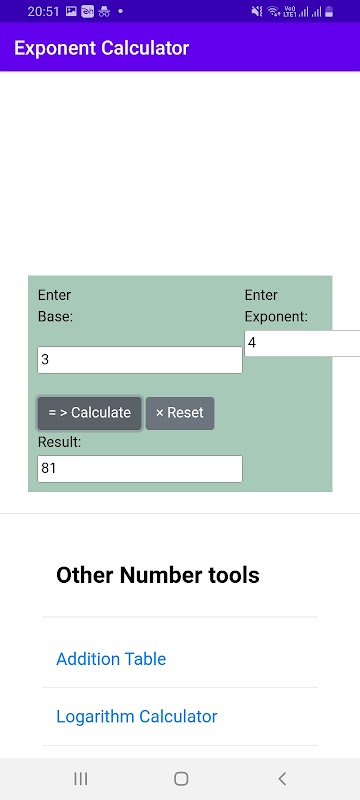Tap the Wi-Fi icon in status bar
The image size is (360, 800).
tap(274, 11)
